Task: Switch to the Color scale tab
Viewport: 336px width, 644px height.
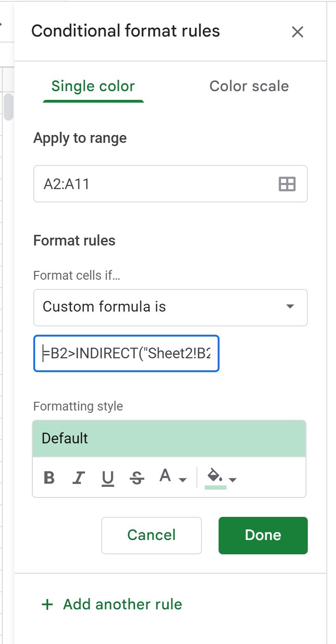Action: (249, 86)
